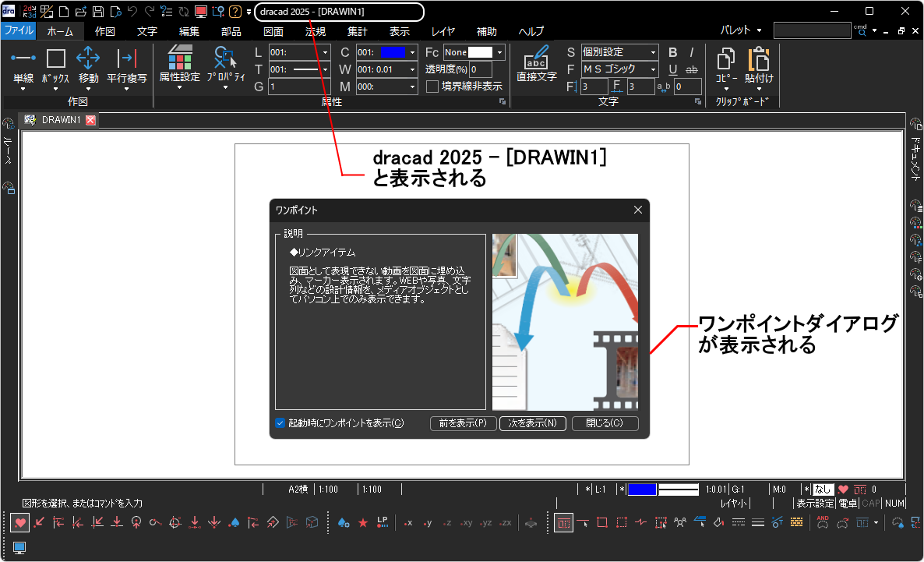Open the プロパティ properties tool

(x=226, y=65)
